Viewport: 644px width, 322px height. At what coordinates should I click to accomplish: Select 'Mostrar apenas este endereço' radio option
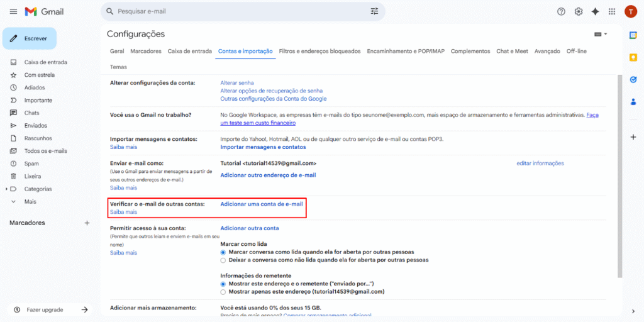point(223,292)
